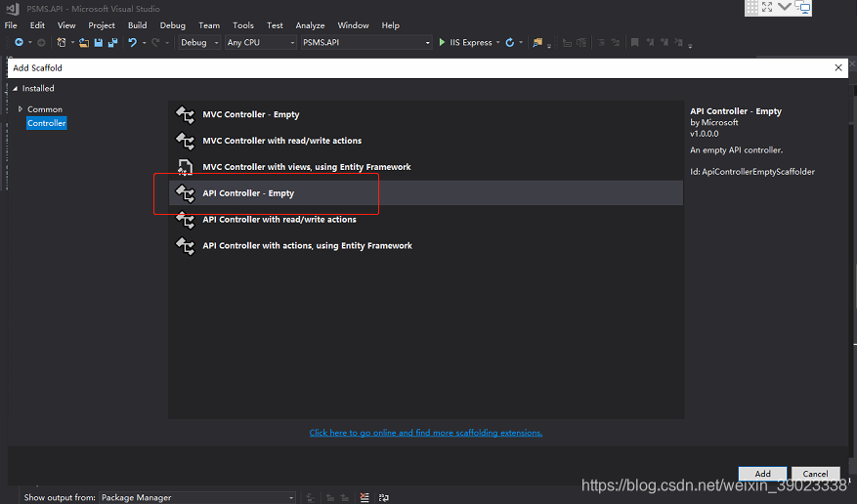
Task: Select MVC Controller - Empty
Action: (426, 114)
